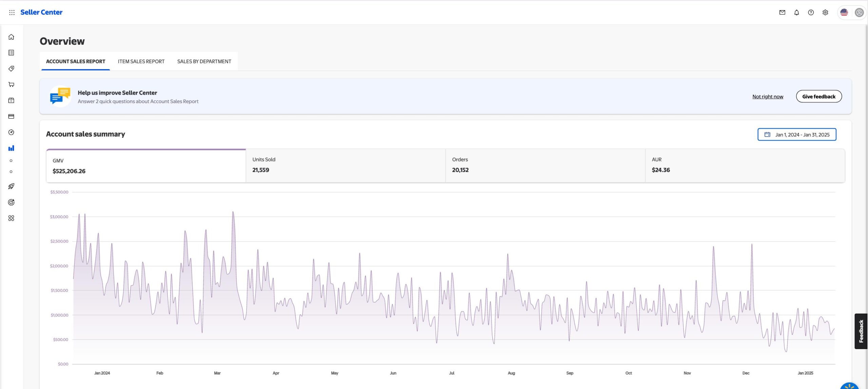Click the Not right now link
Screen dimensions: 868x389
(x=768, y=97)
